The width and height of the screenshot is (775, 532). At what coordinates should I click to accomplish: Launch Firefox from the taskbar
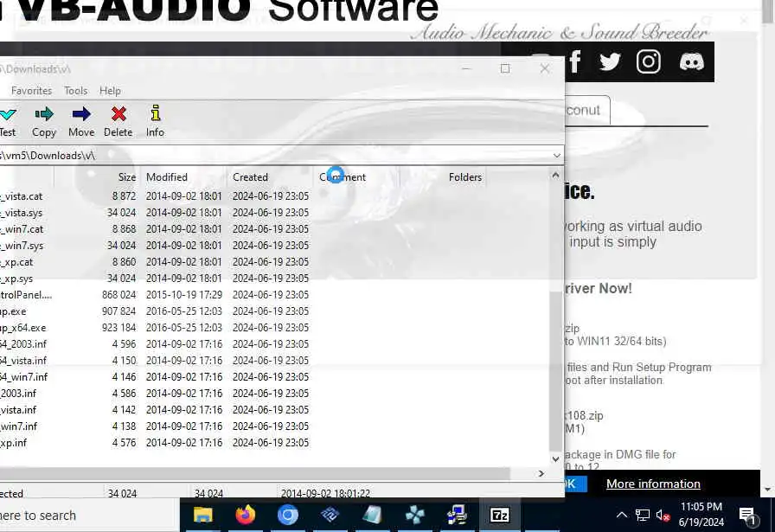pyautogui.click(x=245, y=516)
